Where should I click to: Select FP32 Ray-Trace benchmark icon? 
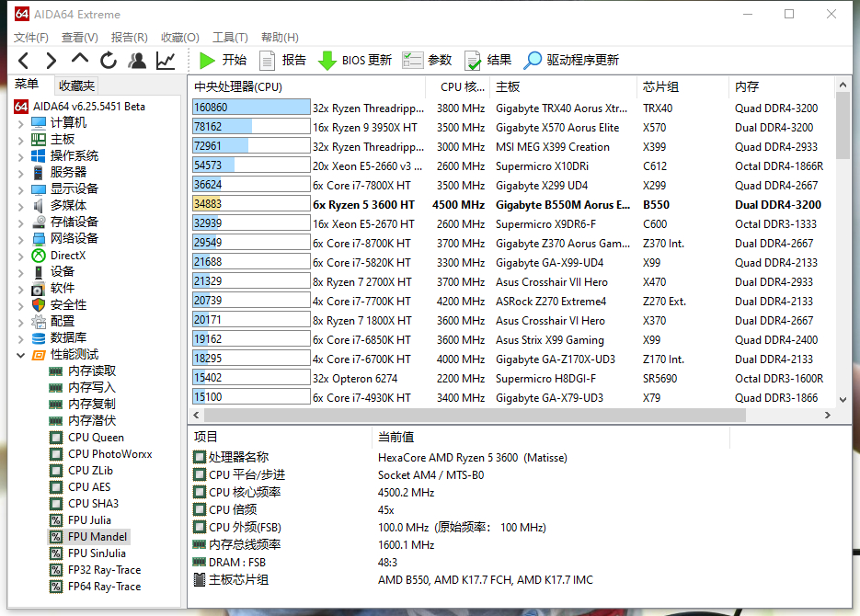pos(56,570)
